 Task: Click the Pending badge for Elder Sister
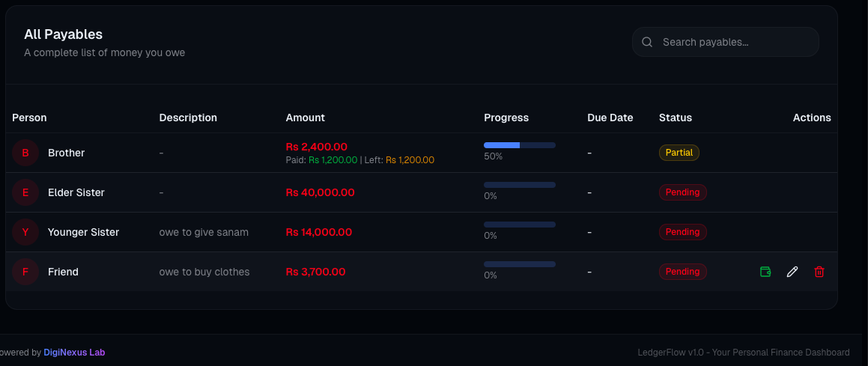tap(682, 192)
